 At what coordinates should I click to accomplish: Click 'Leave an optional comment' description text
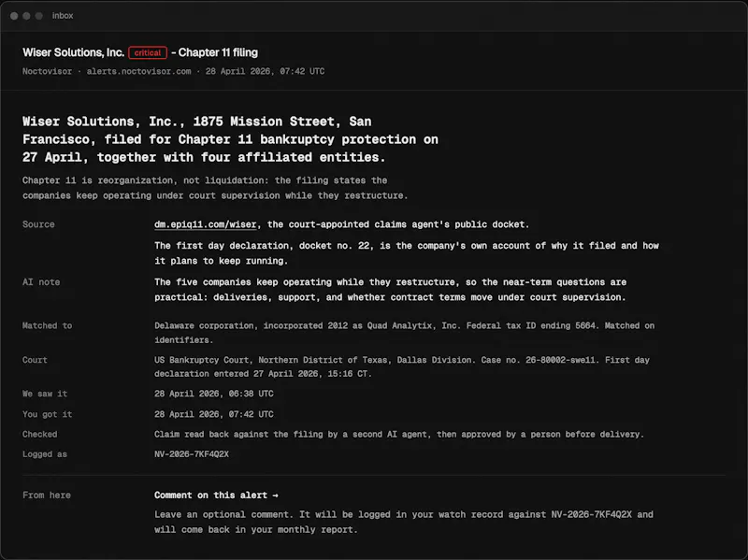404,522
